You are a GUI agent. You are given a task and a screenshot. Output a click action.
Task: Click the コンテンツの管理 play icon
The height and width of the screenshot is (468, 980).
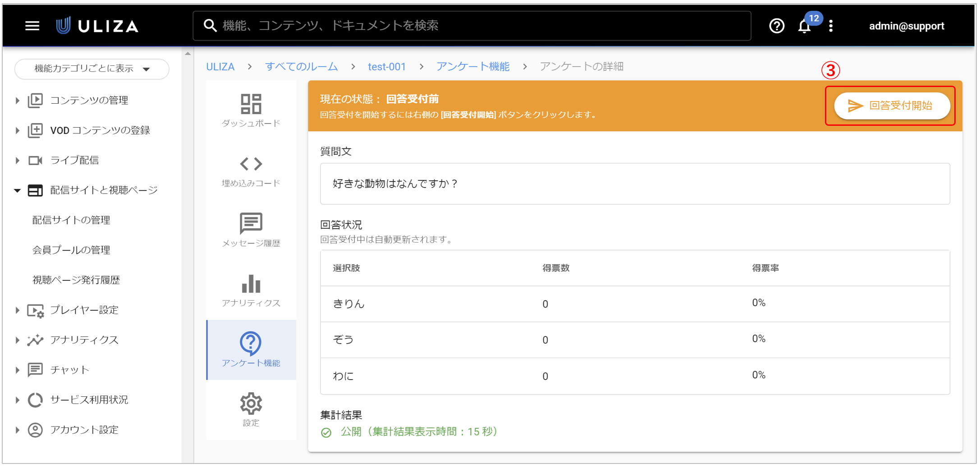pyautogui.click(x=35, y=100)
